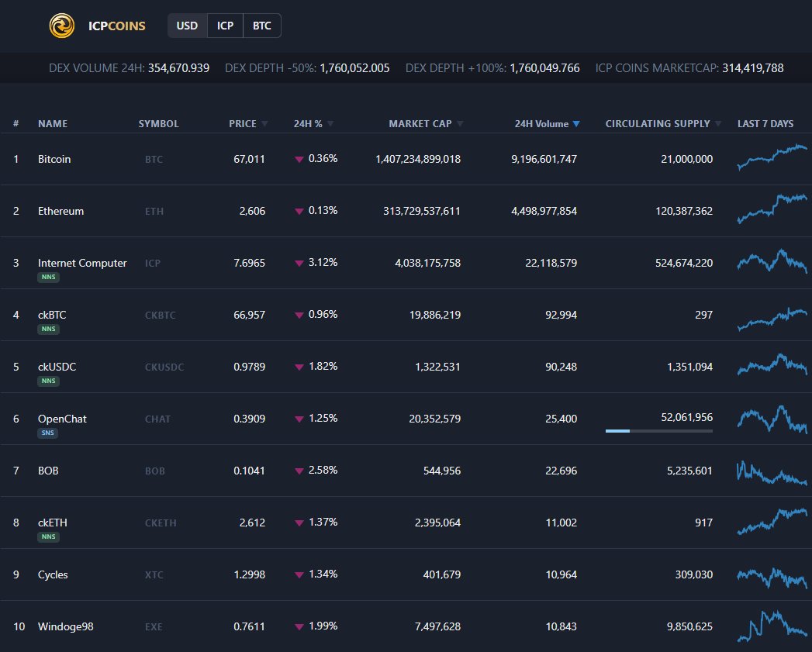Open OpenChat 7-day sparkline chart
This screenshot has height=652, width=812.
tap(772, 419)
